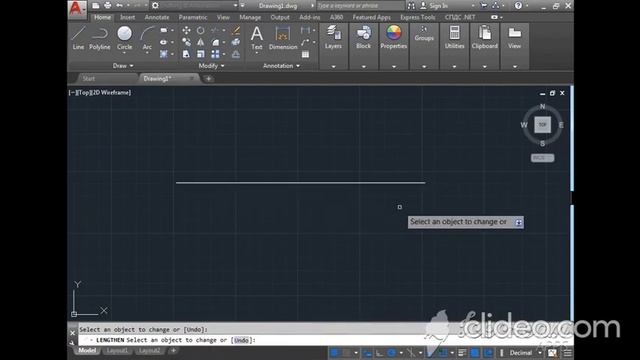Image resolution: width=640 pixels, height=360 pixels.
Task: Click the Ellipse tool in Draw panel
Action: tap(164, 42)
